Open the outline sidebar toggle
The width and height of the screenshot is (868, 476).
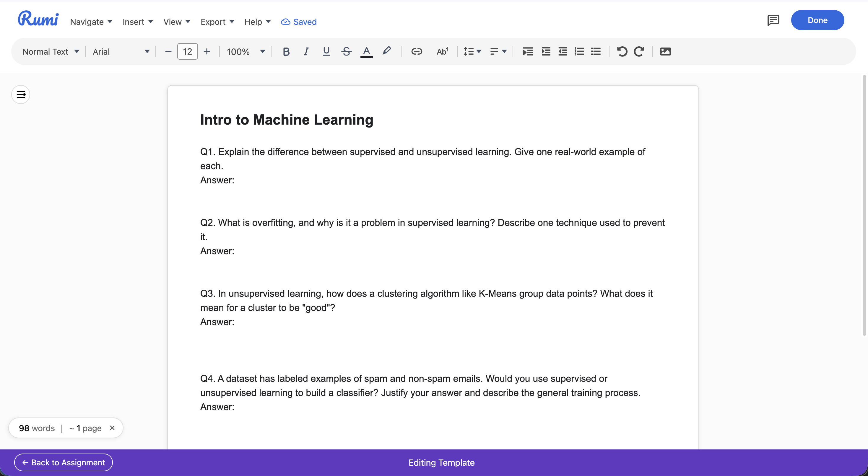21,95
